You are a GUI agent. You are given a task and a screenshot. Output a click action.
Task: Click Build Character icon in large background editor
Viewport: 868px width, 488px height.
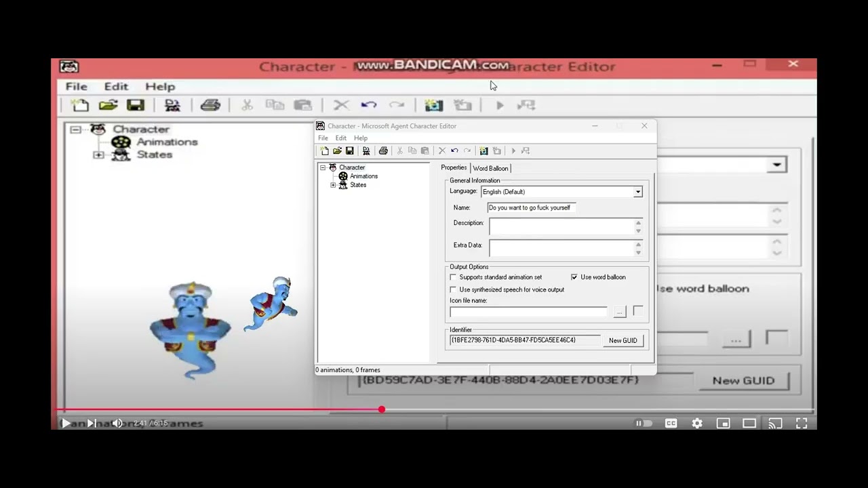(x=172, y=105)
